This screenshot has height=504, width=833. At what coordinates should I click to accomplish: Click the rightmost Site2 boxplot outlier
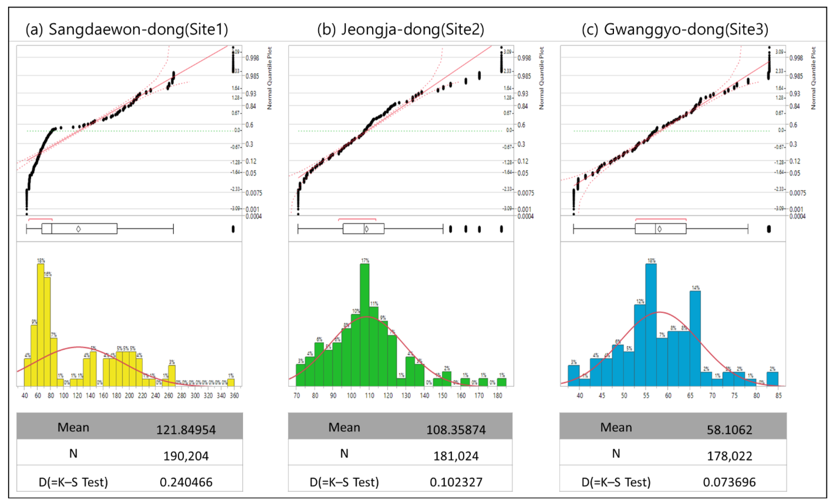(x=501, y=229)
